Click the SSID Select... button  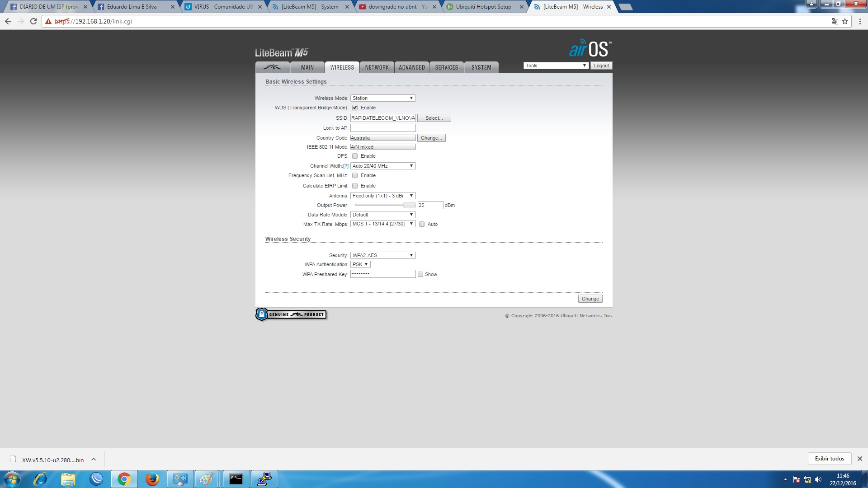434,118
